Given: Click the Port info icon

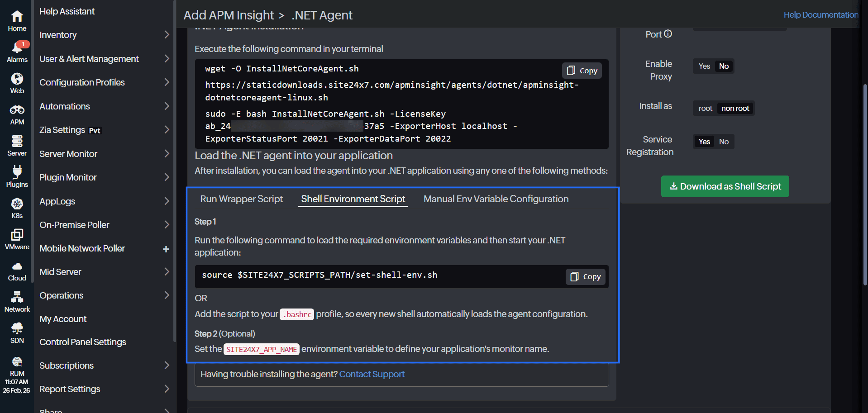Looking at the screenshot, I should tap(668, 34).
